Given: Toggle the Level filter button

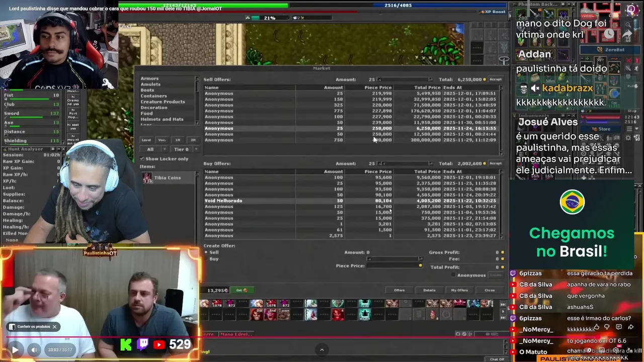Looking at the screenshot, I should point(146,140).
